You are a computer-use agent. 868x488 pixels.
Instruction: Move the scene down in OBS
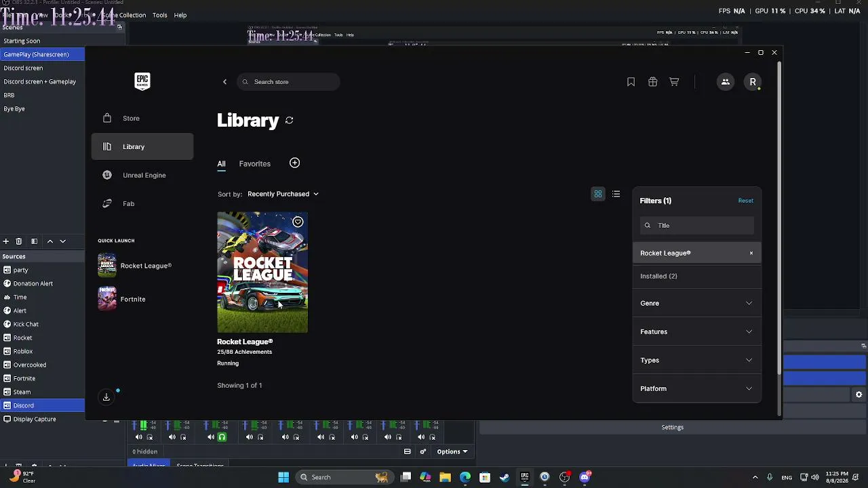62,241
